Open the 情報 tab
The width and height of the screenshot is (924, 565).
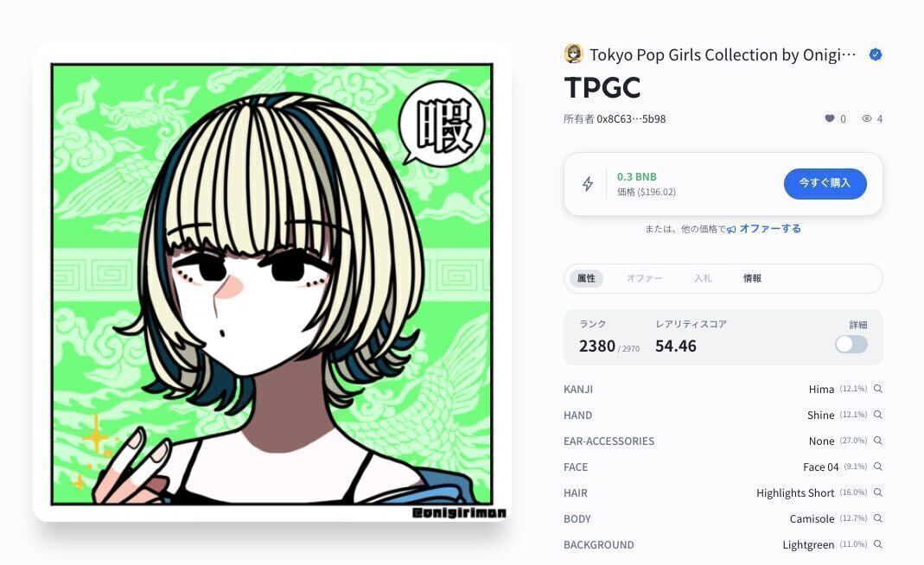click(x=752, y=278)
